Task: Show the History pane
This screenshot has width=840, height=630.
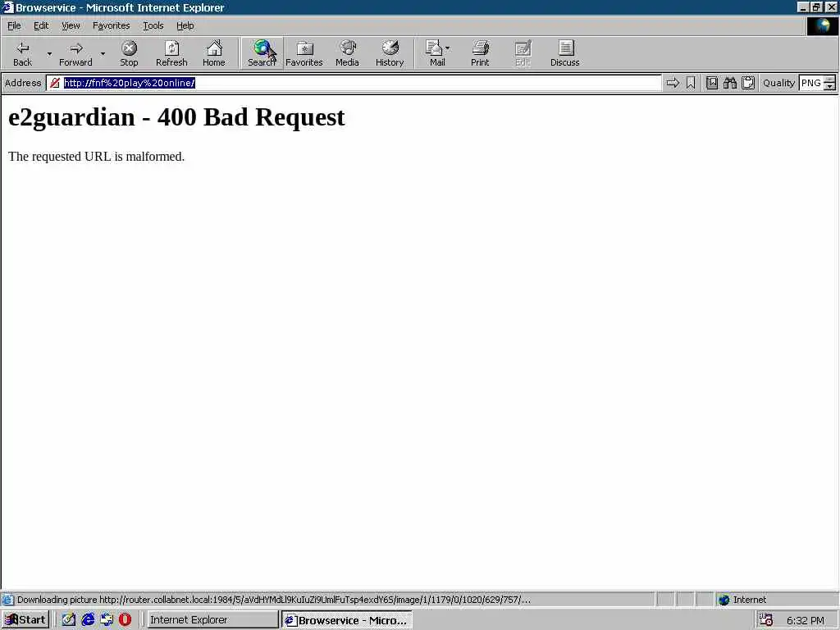Action: [x=390, y=53]
